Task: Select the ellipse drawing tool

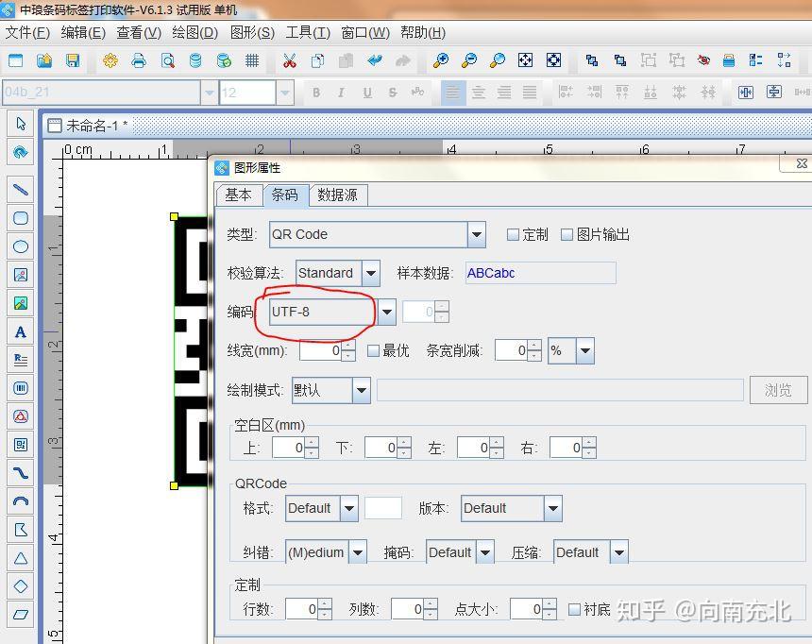Action: (x=21, y=246)
